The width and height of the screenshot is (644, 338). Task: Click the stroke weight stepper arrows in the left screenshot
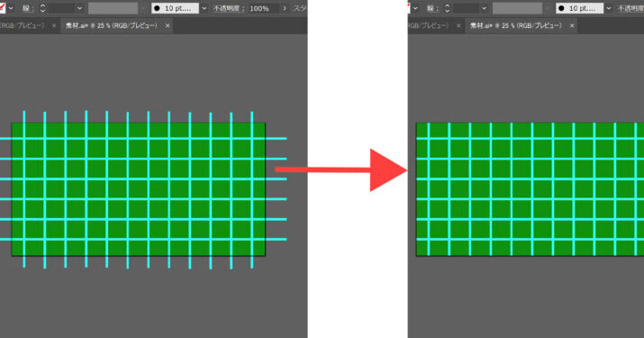(42, 8)
